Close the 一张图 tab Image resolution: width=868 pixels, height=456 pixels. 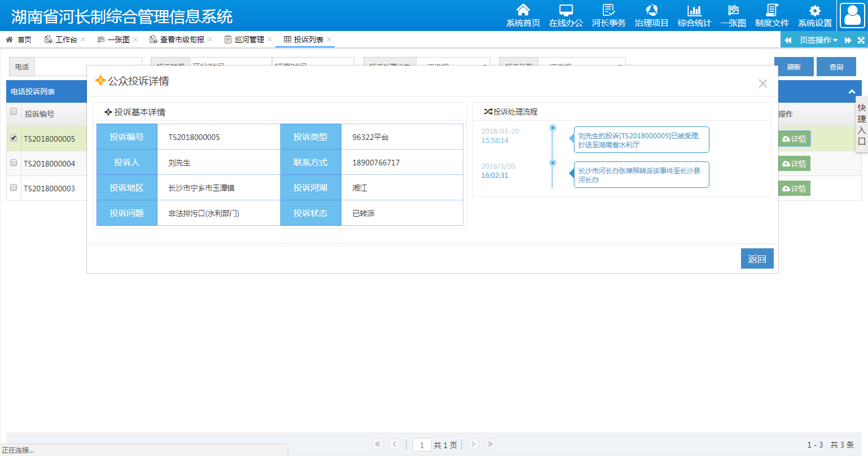[x=135, y=39]
